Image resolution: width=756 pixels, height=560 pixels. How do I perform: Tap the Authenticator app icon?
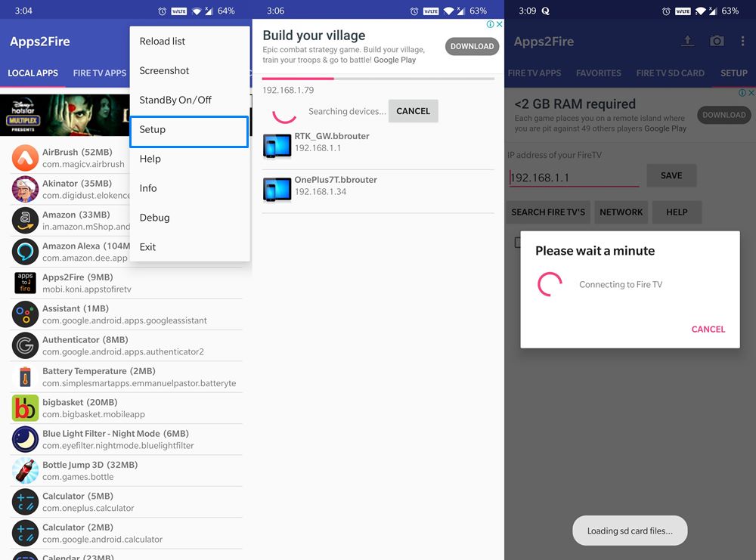25,345
